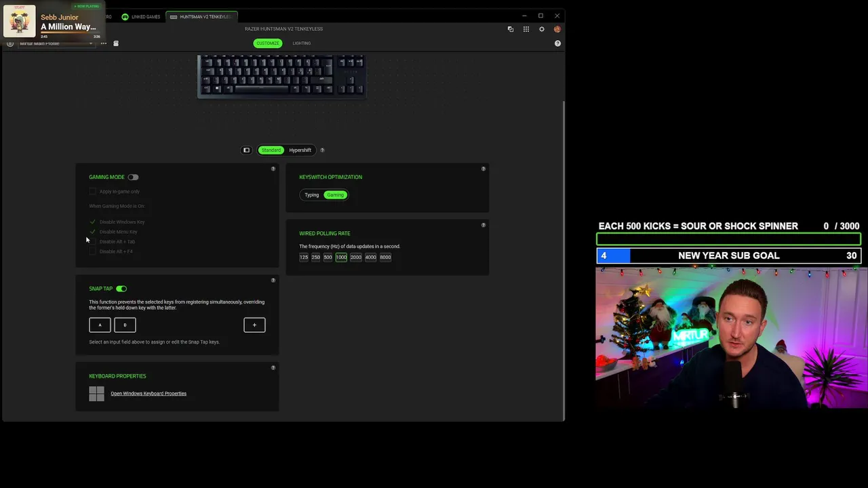Open Keyswitch Optimization help icon

(x=484, y=169)
